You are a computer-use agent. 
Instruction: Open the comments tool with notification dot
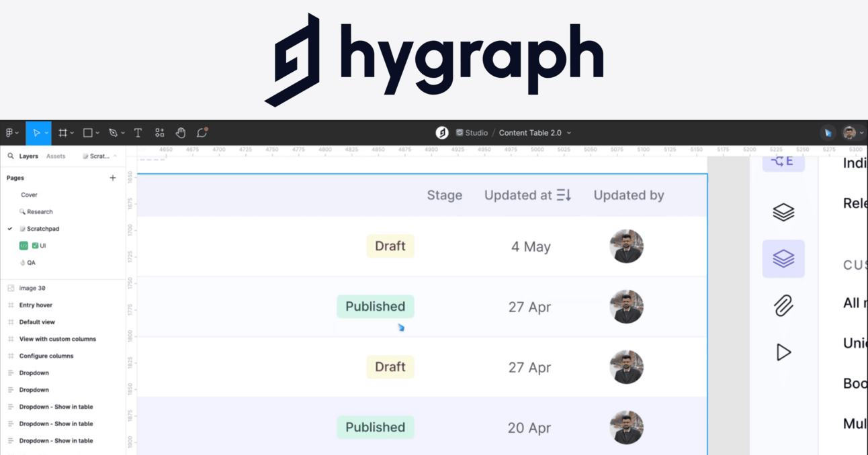coord(202,132)
